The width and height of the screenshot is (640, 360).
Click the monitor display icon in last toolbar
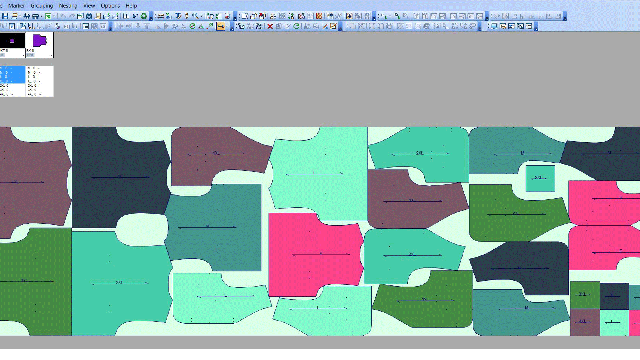tap(494, 26)
